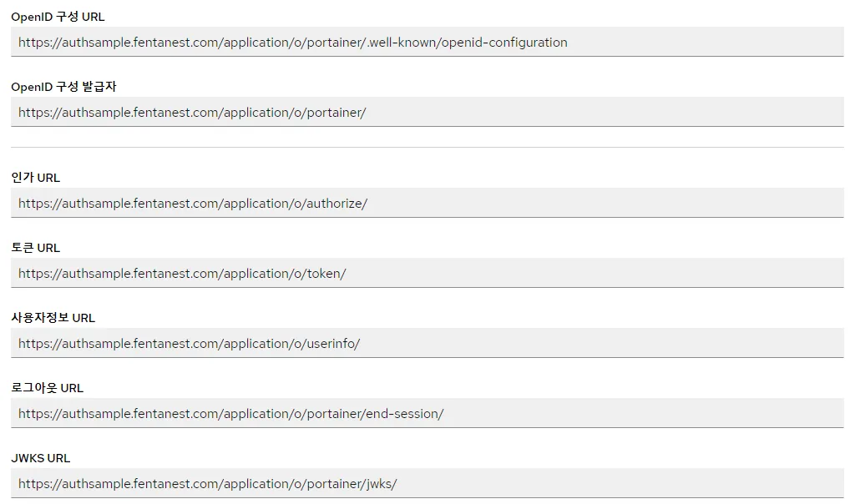The height and width of the screenshot is (504, 855).
Task: Click the end-session URL value
Action: point(230,413)
